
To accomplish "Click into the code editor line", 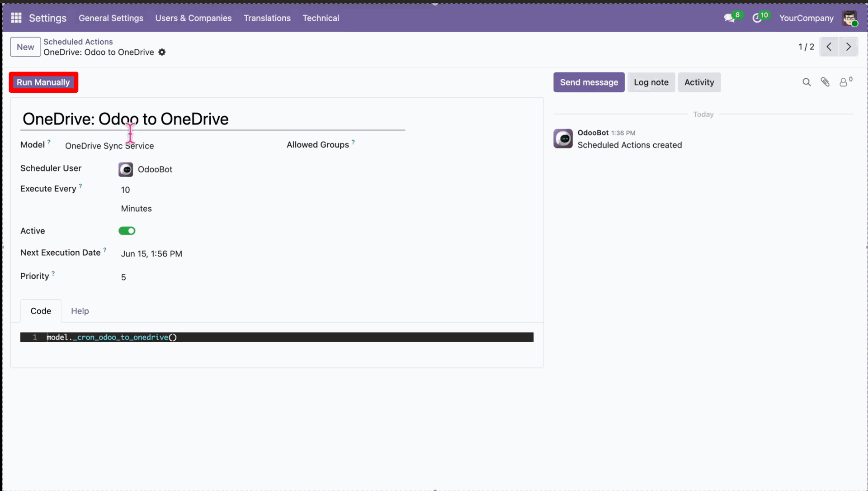I will click(x=277, y=337).
